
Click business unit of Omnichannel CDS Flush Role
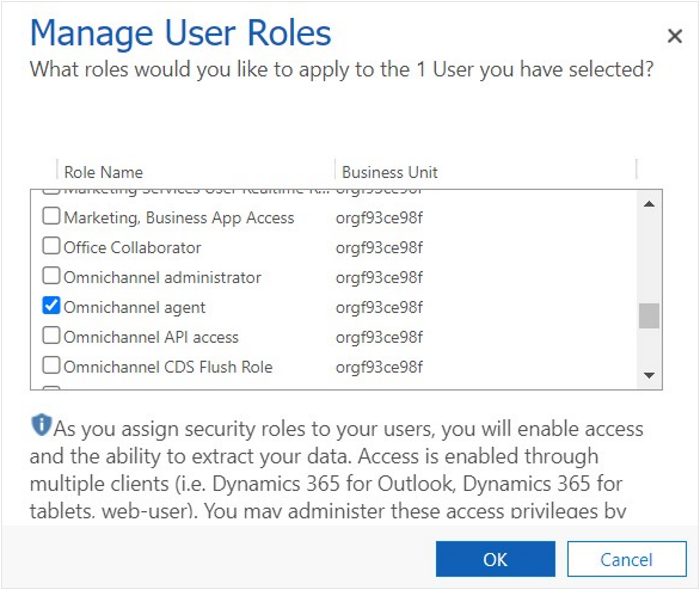(x=379, y=367)
